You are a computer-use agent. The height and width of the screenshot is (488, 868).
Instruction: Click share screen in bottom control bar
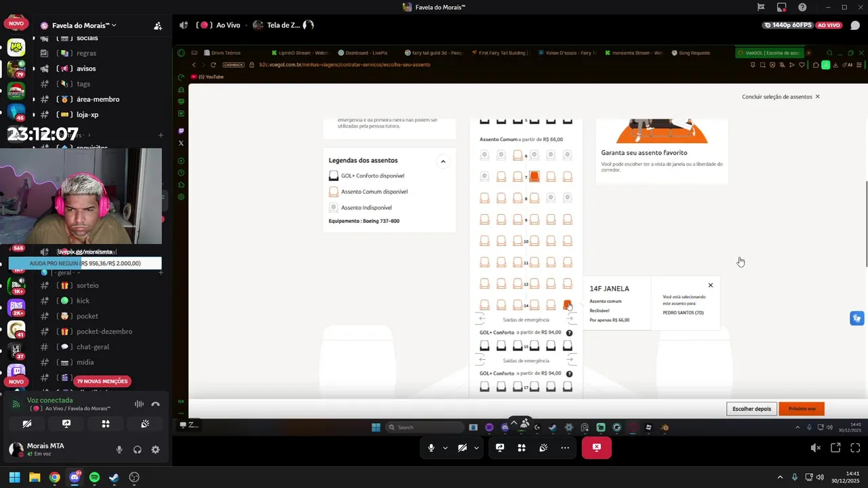coord(500,448)
